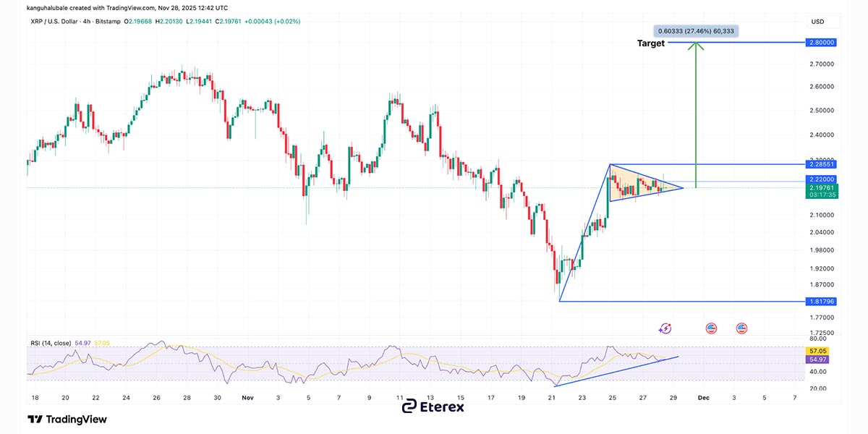
Task: Click the yellow RSI value label 57.05
Action: pyautogui.click(x=819, y=349)
